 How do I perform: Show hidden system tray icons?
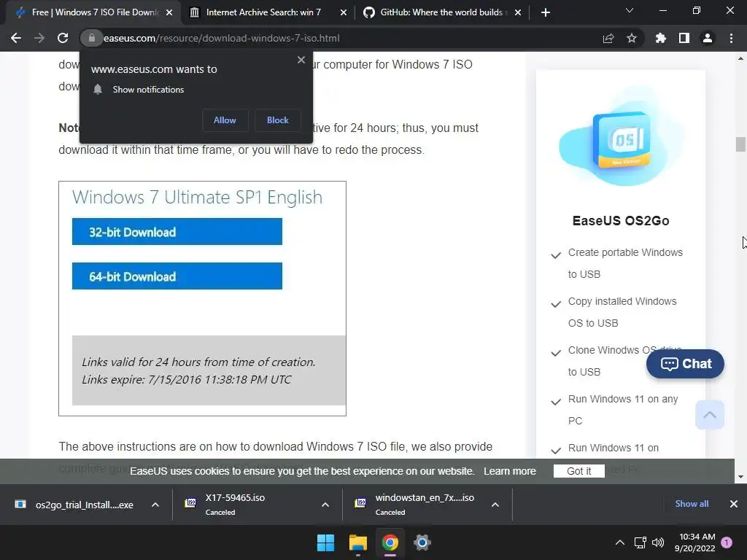point(620,542)
